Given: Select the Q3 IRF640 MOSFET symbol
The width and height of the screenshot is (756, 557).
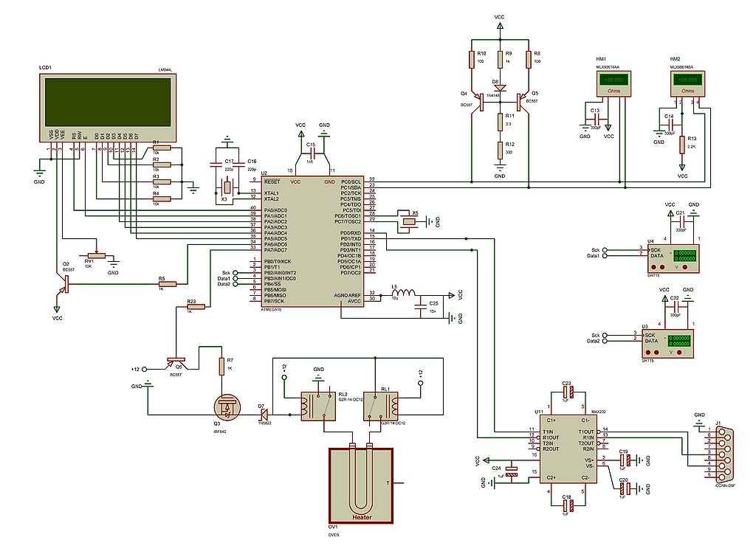Looking at the screenshot, I should pos(227,408).
